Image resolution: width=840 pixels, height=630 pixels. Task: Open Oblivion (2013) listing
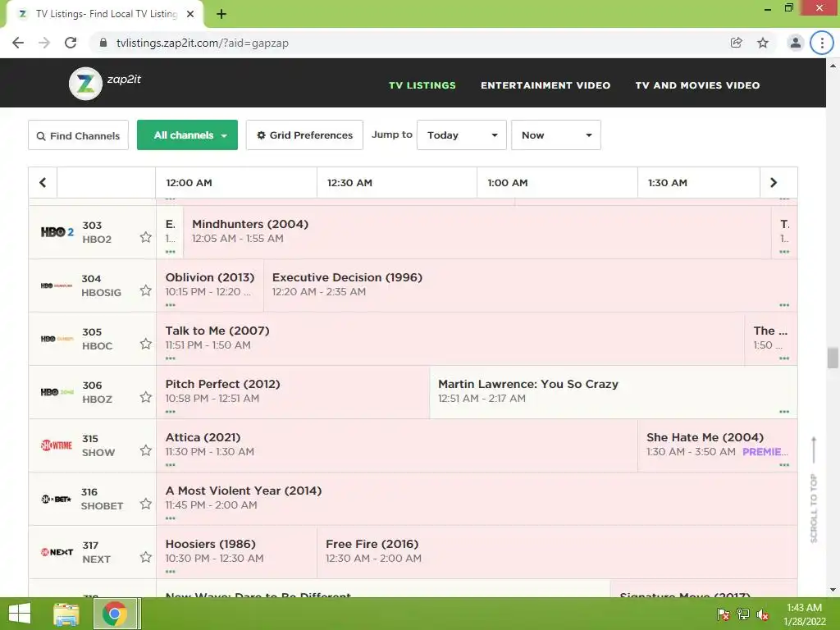coord(209,285)
